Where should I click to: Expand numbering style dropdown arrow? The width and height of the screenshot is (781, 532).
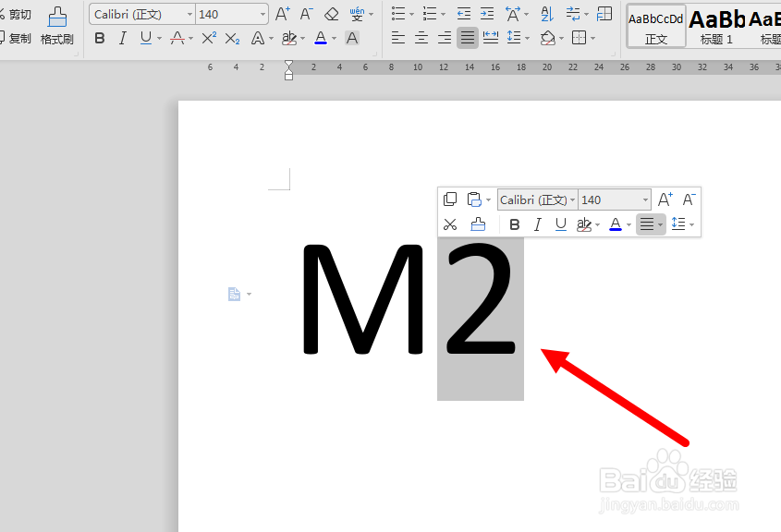(x=444, y=15)
